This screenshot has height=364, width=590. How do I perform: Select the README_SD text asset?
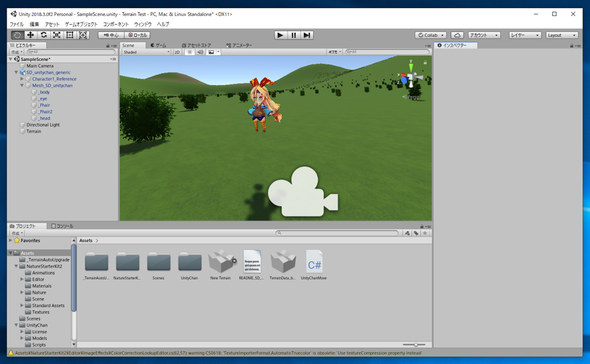pos(252,261)
